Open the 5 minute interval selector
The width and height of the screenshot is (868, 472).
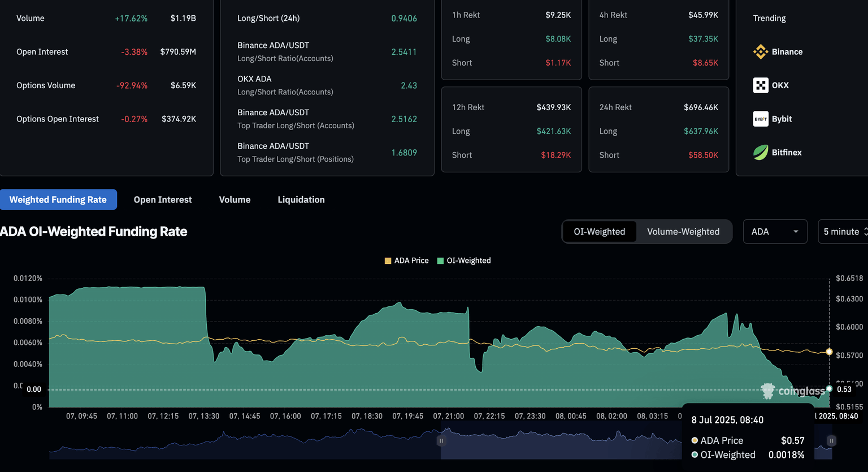point(844,232)
